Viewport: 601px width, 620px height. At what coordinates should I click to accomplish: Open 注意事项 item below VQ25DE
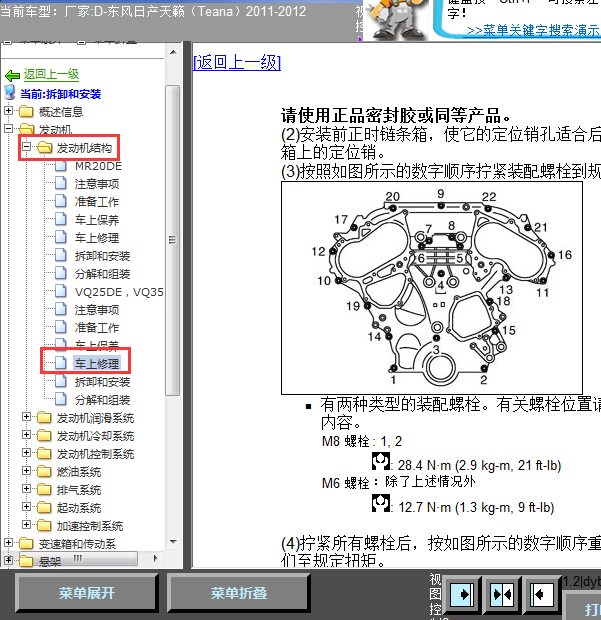pos(97,310)
